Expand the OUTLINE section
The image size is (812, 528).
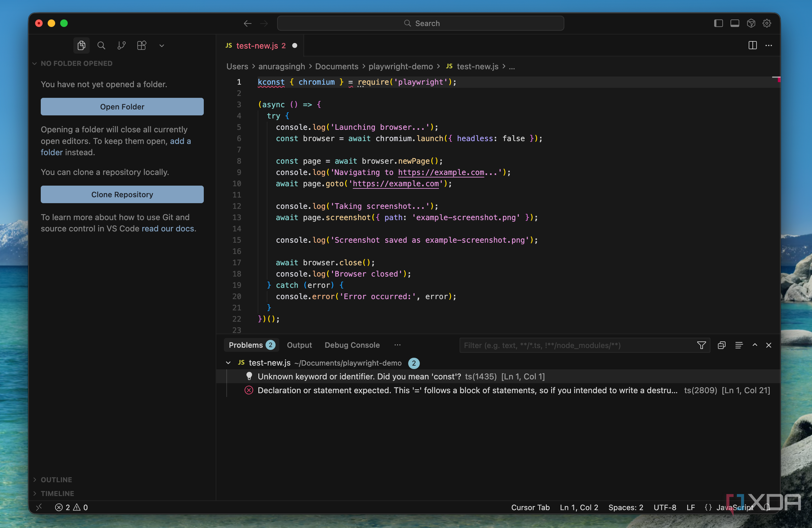click(x=56, y=479)
